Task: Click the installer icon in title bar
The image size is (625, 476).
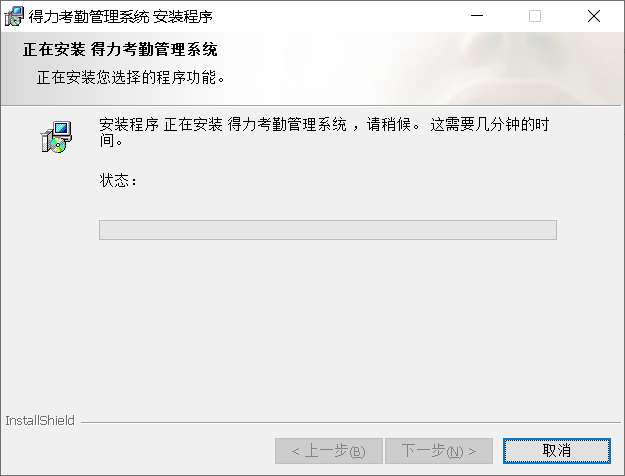Action: point(14,16)
